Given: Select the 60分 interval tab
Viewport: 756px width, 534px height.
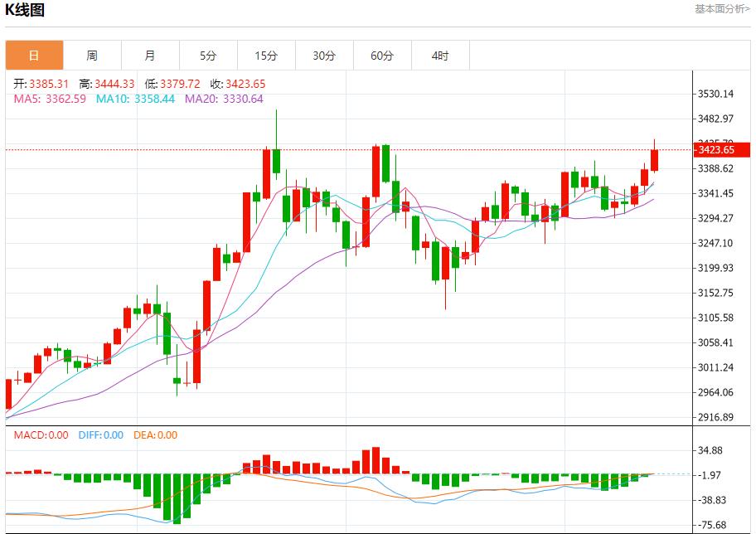Looking at the screenshot, I should coord(382,56).
